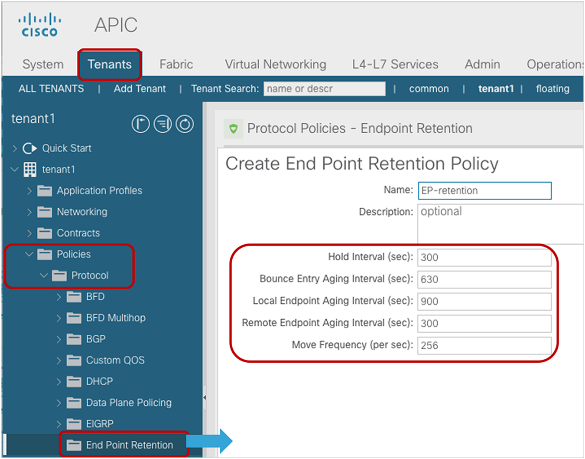Click the BFD folder icon

point(74,297)
